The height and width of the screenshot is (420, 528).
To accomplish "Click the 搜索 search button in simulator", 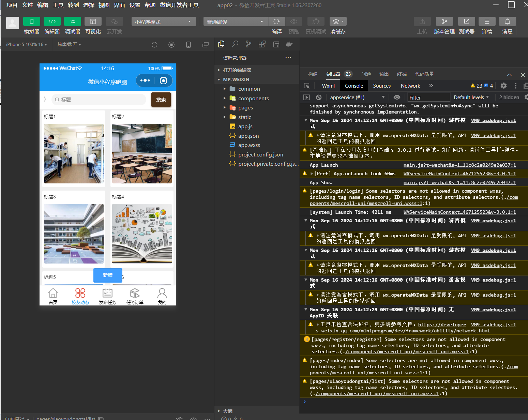I will point(161,100).
